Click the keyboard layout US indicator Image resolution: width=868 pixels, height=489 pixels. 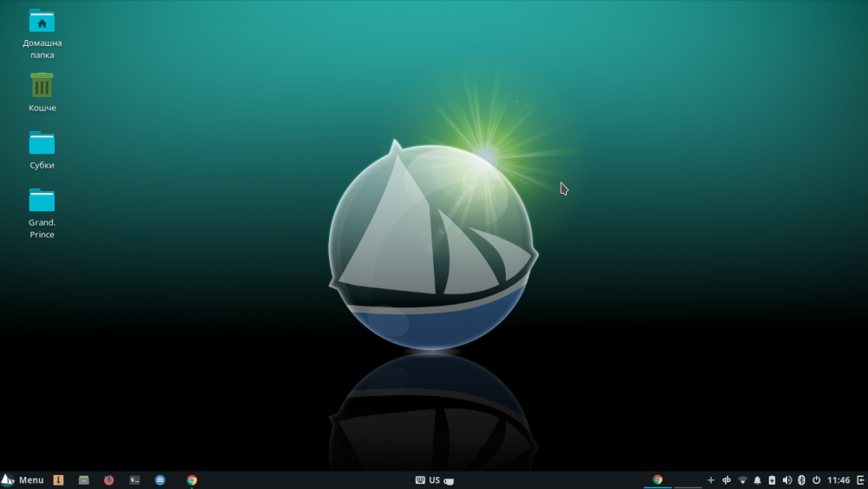pyautogui.click(x=428, y=480)
